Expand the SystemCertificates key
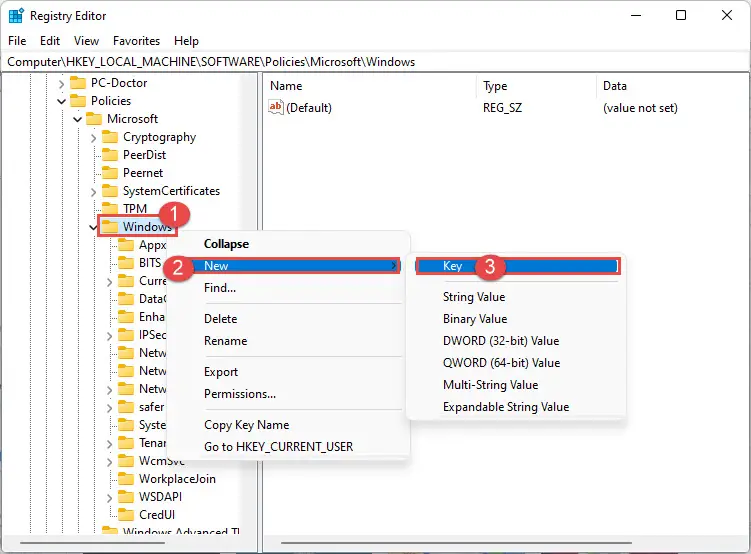This screenshot has height=554, width=751. (x=93, y=192)
